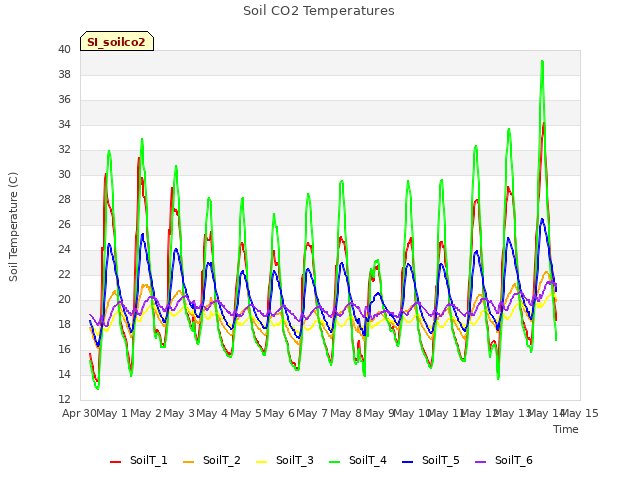This screenshot has height=480, width=640.
Task: Click the orange SoilT_2 legend swatch
Action: 189,462
